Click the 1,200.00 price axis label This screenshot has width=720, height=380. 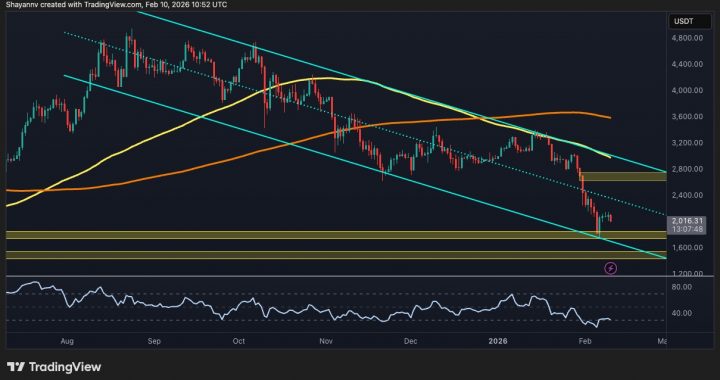pyautogui.click(x=686, y=274)
